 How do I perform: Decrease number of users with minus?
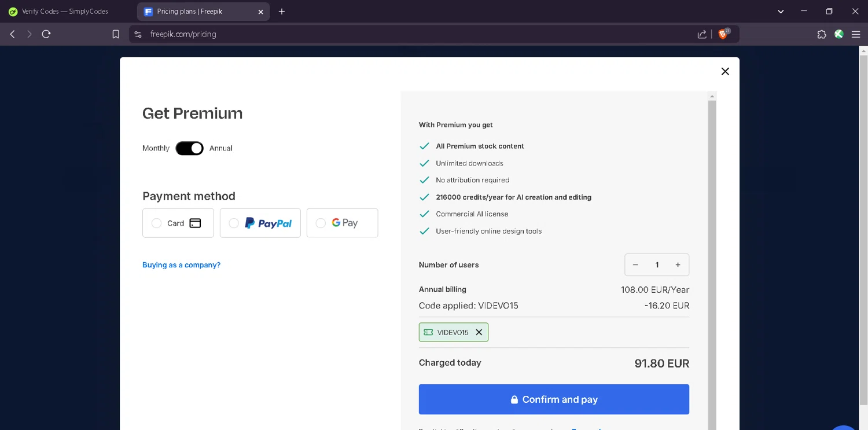coord(635,265)
